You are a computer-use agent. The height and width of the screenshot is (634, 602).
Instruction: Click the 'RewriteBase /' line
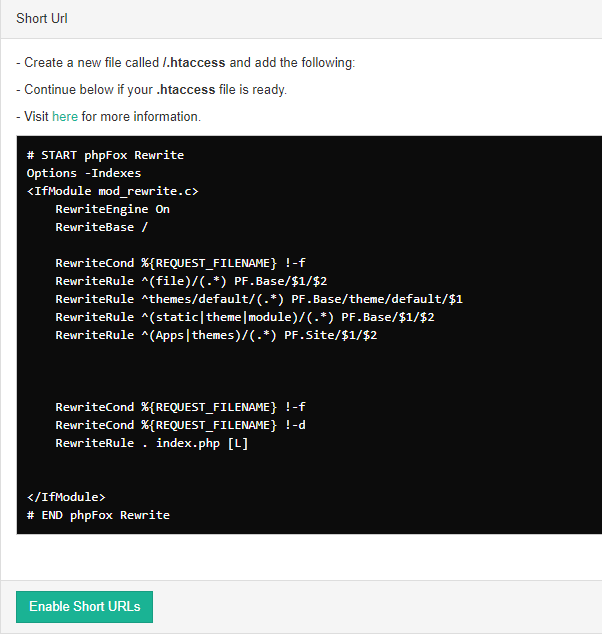[101, 227]
